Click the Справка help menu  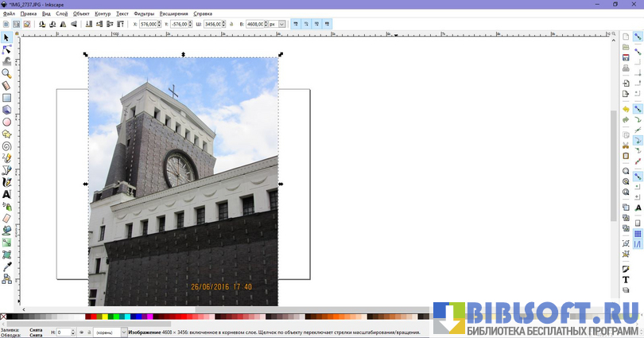click(203, 14)
